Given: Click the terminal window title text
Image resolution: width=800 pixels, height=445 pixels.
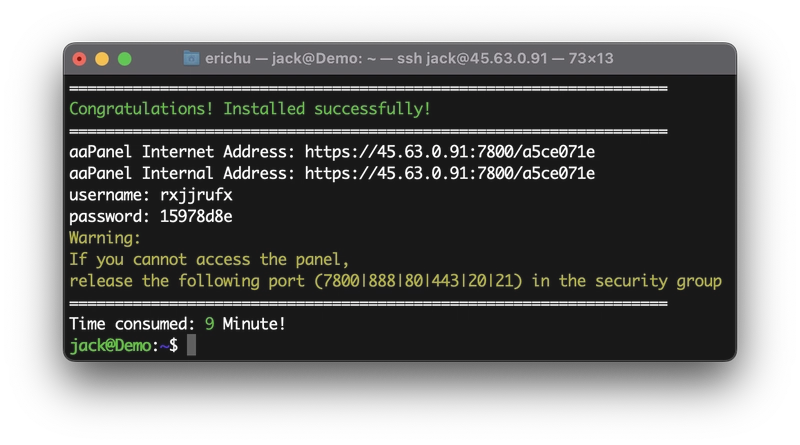Looking at the screenshot, I should tap(409, 58).
